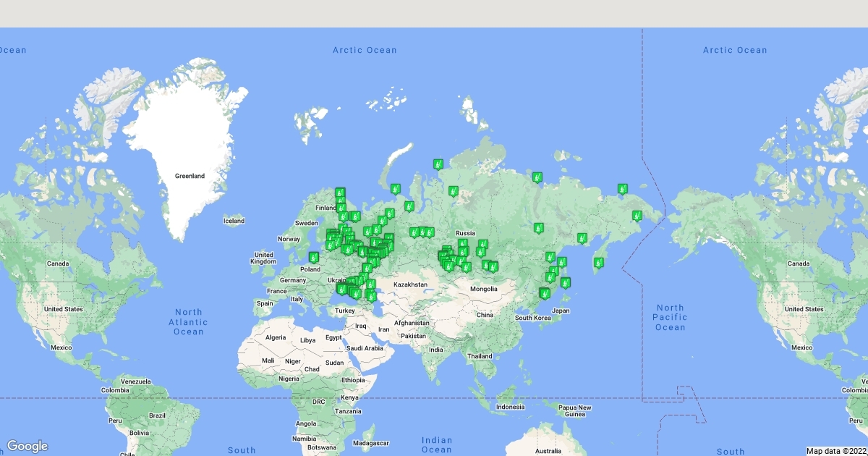The width and height of the screenshot is (868, 456).
Task: Select the marker on the White Sea coast
Action: [395, 188]
